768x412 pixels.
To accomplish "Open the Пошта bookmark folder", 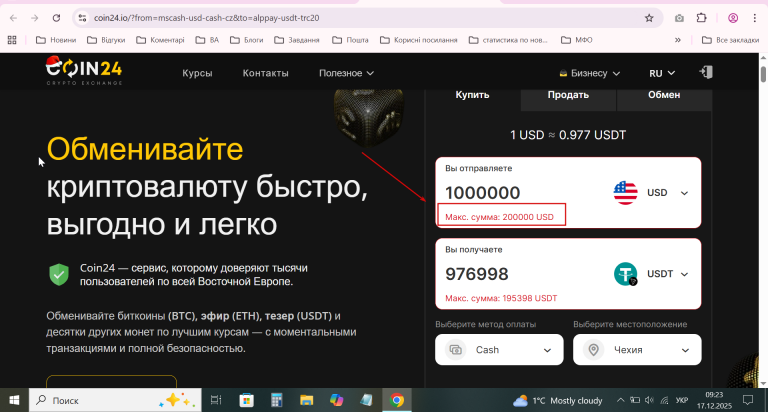I will click(350, 40).
